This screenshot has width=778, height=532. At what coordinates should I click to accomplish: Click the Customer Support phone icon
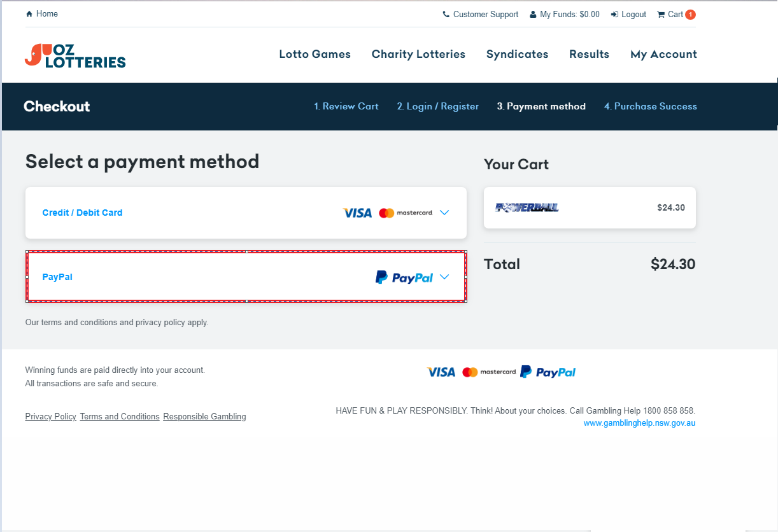pyautogui.click(x=446, y=15)
